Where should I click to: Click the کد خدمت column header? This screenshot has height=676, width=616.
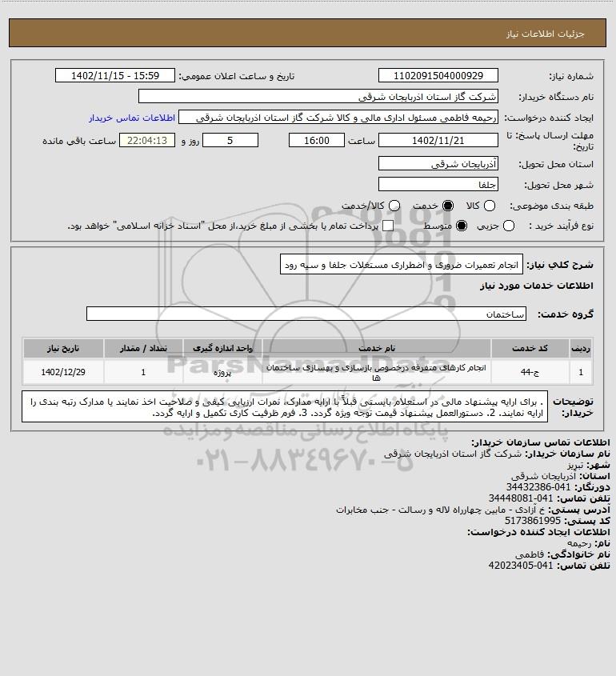530,348
